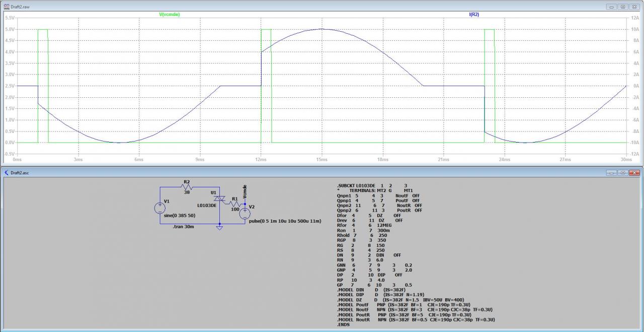Close the Draft2.raw waveform window

tap(633, 7)
